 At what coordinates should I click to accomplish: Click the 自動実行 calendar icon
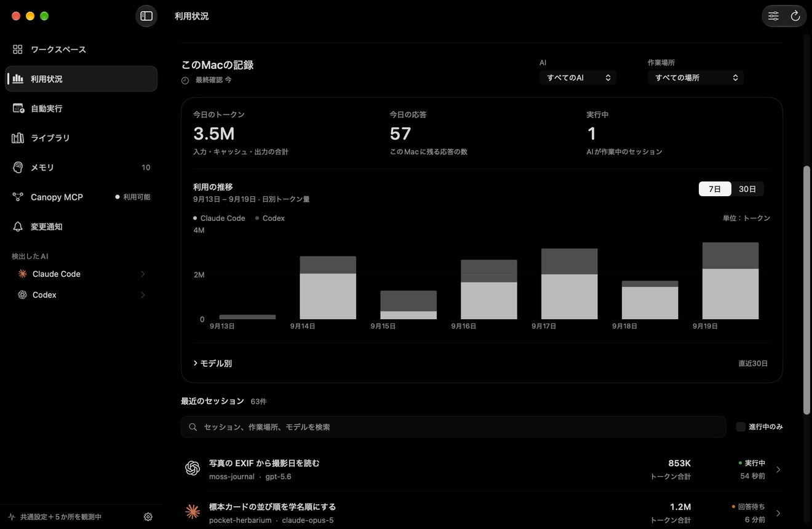pyautogui.click(x=18, y=108)
